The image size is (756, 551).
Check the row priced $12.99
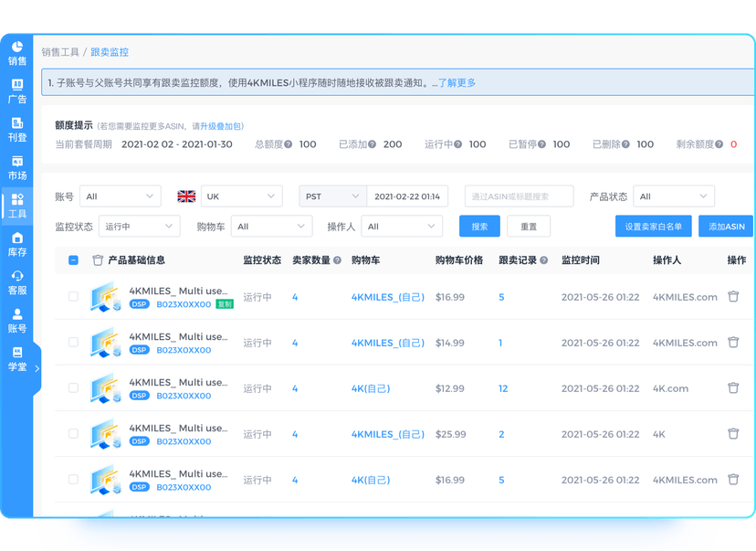(x=73, y=388)
